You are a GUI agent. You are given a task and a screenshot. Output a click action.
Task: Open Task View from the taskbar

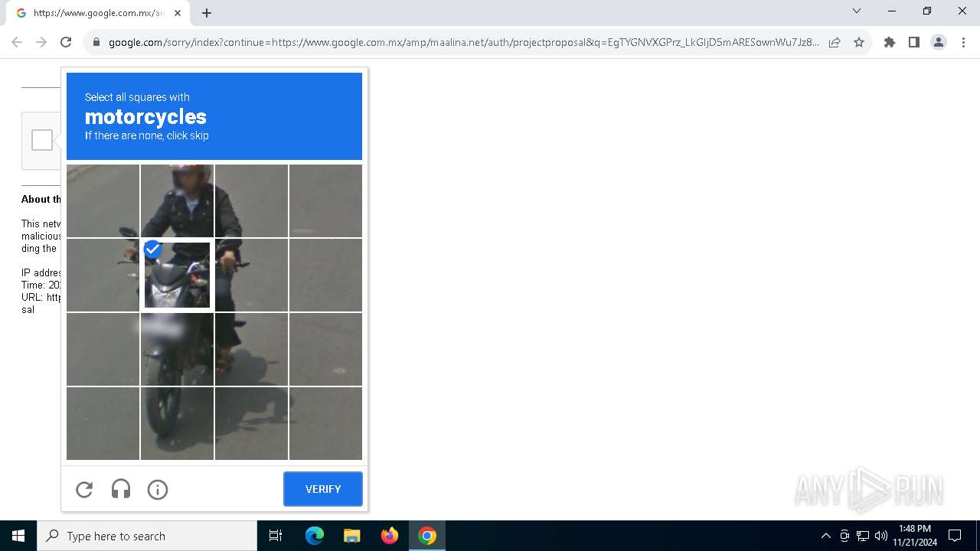tap(276, 536)
